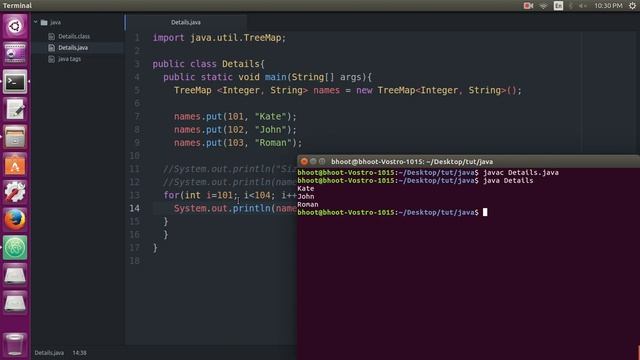Show the calendar from 10:30 PM clock
Viewport: 640px width, 360px height.
tap(608, 6)
